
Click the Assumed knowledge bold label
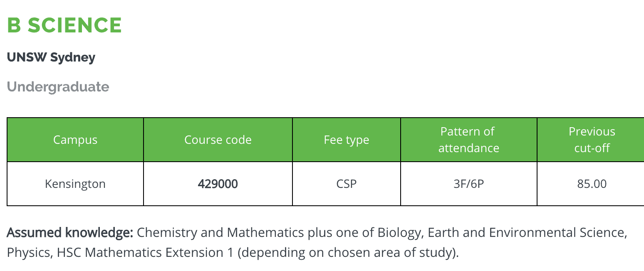70,232
